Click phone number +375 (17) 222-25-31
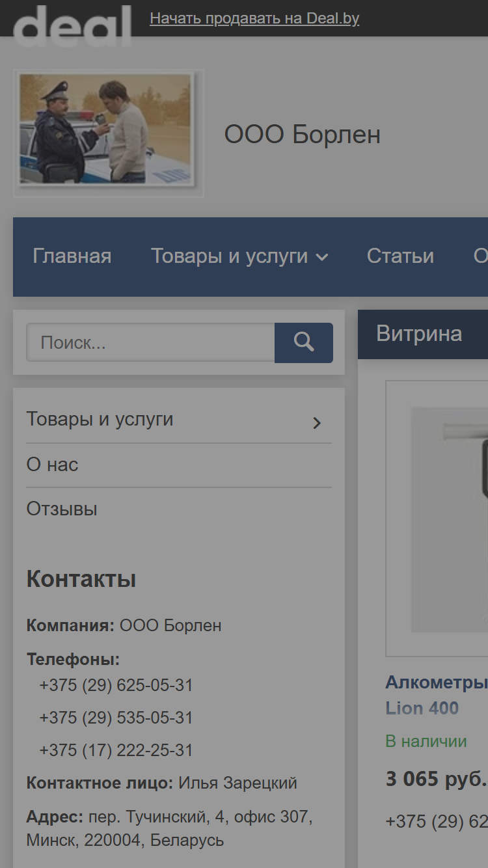The image size is (488, 868). [x=116, y=750]
